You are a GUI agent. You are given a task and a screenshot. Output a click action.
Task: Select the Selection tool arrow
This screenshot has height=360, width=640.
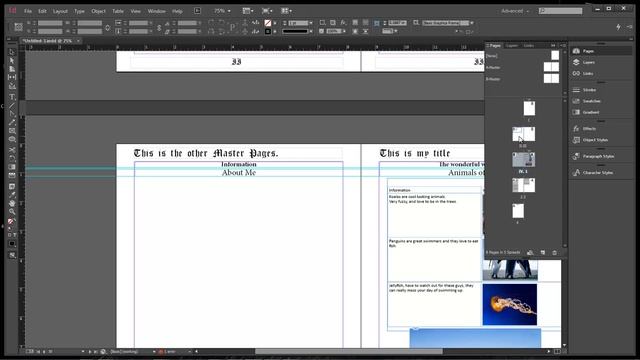point(12,52)
